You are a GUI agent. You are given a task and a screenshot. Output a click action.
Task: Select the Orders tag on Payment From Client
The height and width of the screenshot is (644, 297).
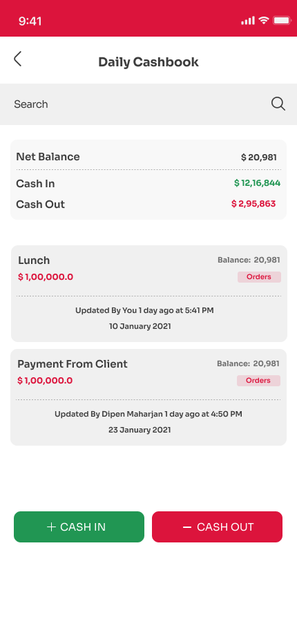tap(258, 380)
